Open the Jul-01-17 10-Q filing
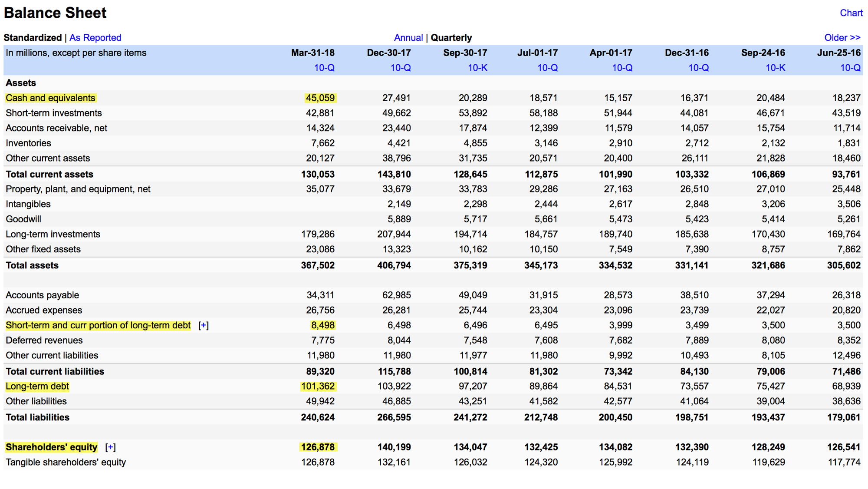The width and height of the screenshot is (868, 489). click(548, 68)
